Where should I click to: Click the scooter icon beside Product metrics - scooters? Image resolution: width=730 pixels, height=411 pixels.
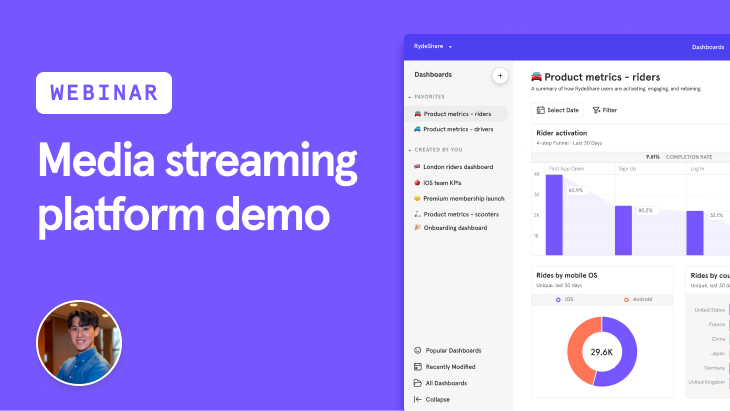click(x=418, y=214)
